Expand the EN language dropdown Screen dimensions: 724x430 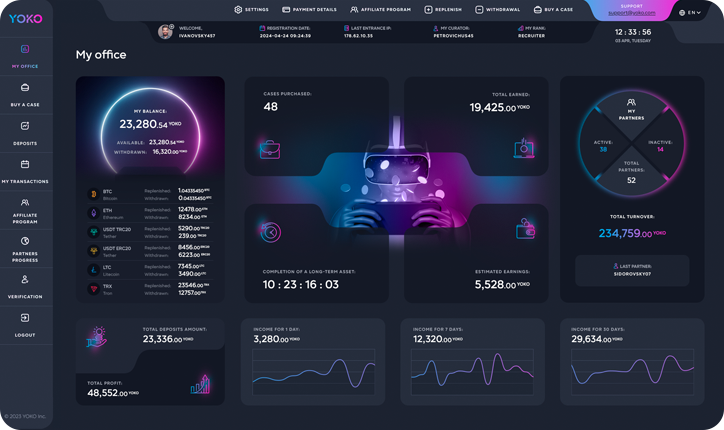pyautogui.click(x=689, y=13)
